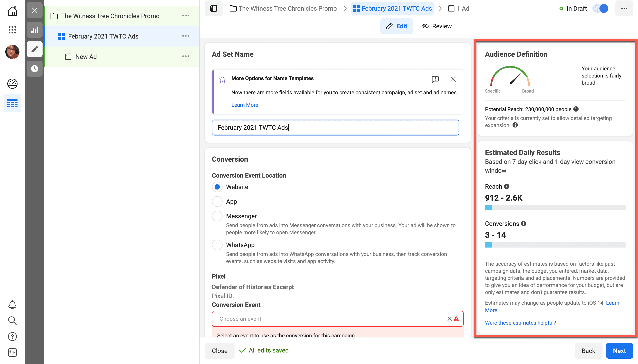Toggle the In Draft switch
The width and height of the screenshot is (638, 364).
click(x=601, y=8)
